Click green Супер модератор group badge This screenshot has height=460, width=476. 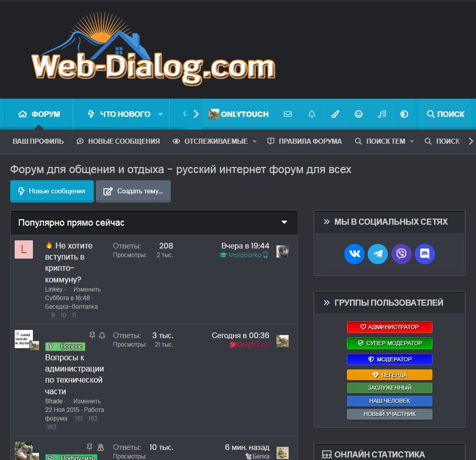click(x=389, y=343)
